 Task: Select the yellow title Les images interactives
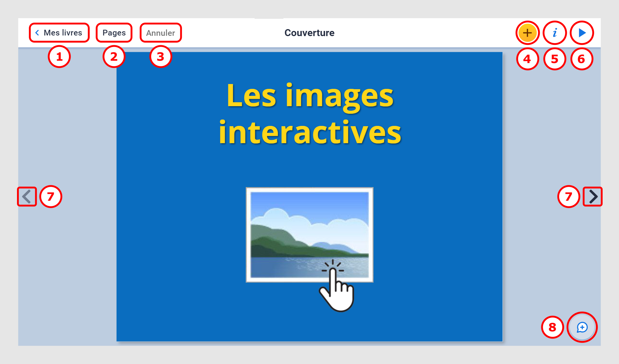click(x=310, y=114)
